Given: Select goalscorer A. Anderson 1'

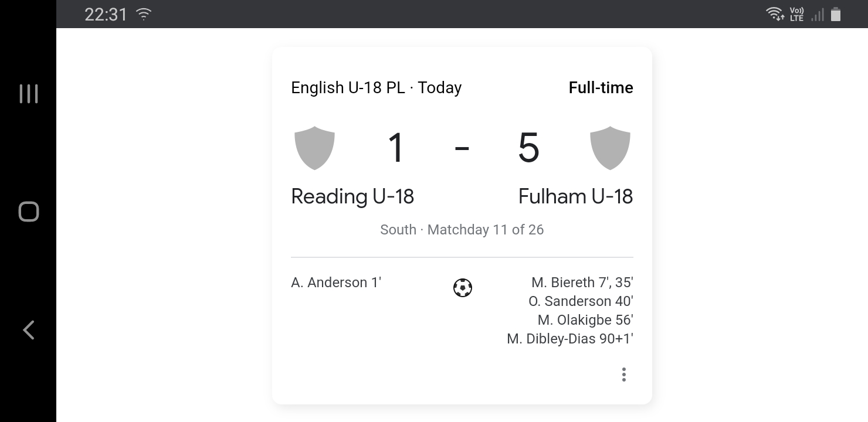Looking at the screenshot, I should (336, 283).
